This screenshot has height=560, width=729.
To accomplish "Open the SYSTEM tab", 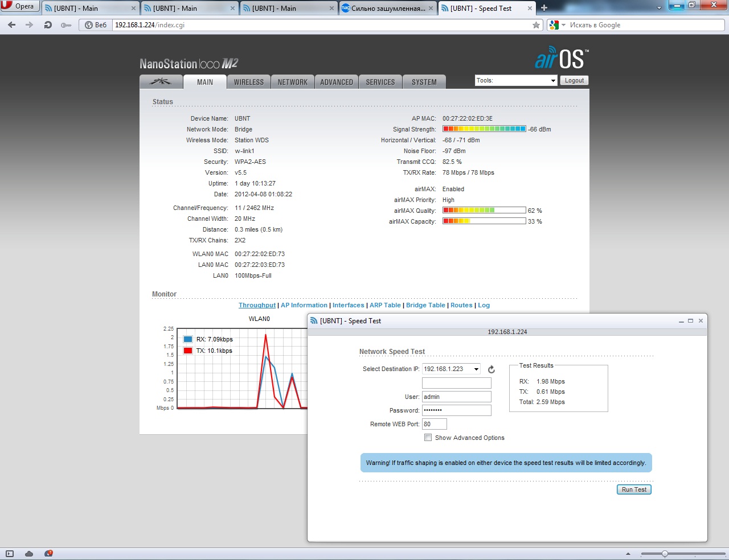I will (x=424, y=82).
